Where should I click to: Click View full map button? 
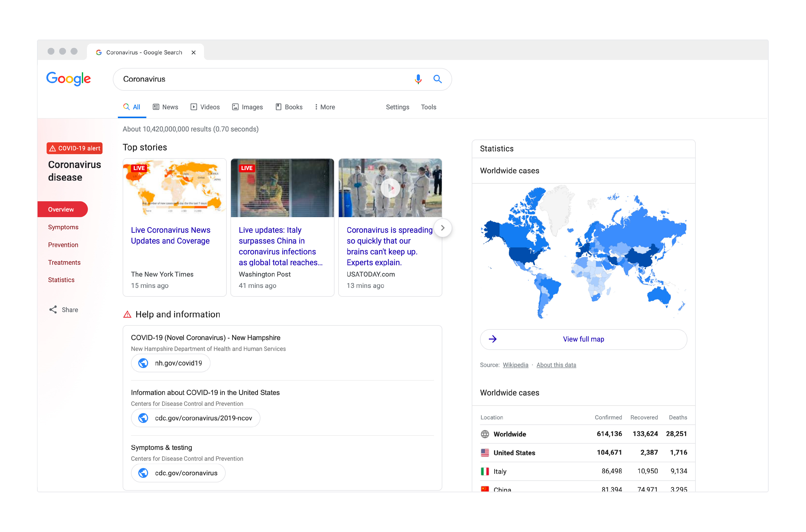583,339
